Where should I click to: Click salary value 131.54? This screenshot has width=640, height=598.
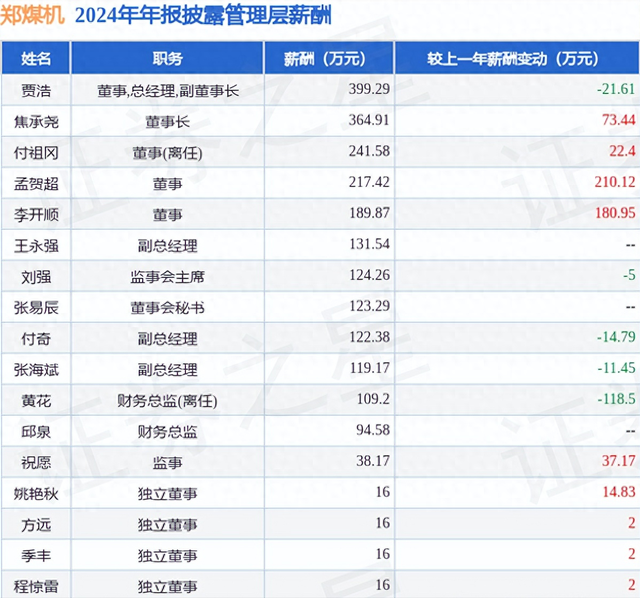[x=369, y=244]
